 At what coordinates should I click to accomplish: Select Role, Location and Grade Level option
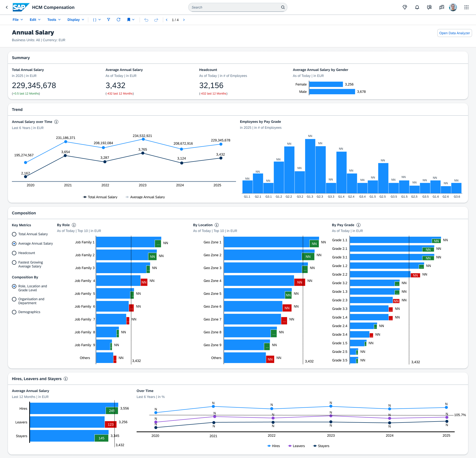(x=14, y=286)
